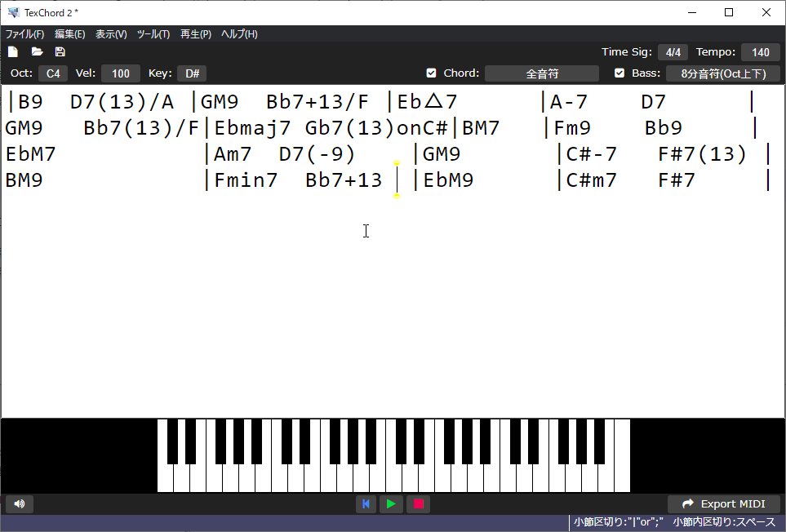Click chord text C#-7
Screen dimensions: 786x532
[592, 154]
